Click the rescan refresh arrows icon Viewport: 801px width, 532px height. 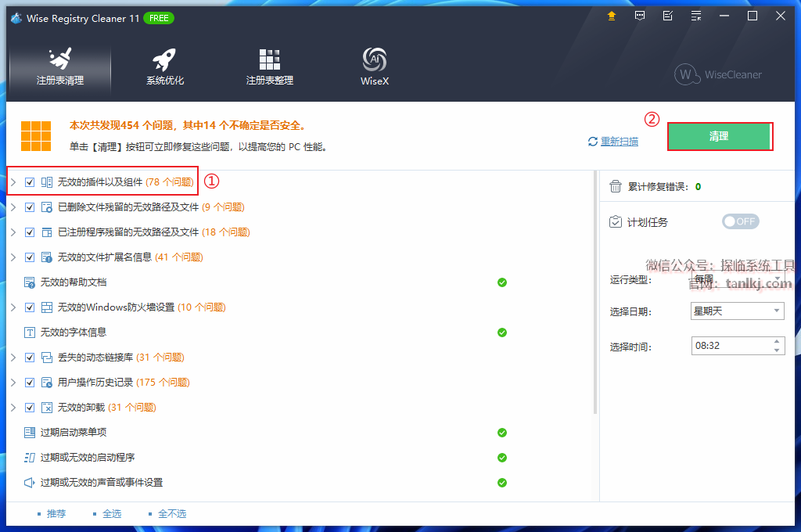point(593,142)
